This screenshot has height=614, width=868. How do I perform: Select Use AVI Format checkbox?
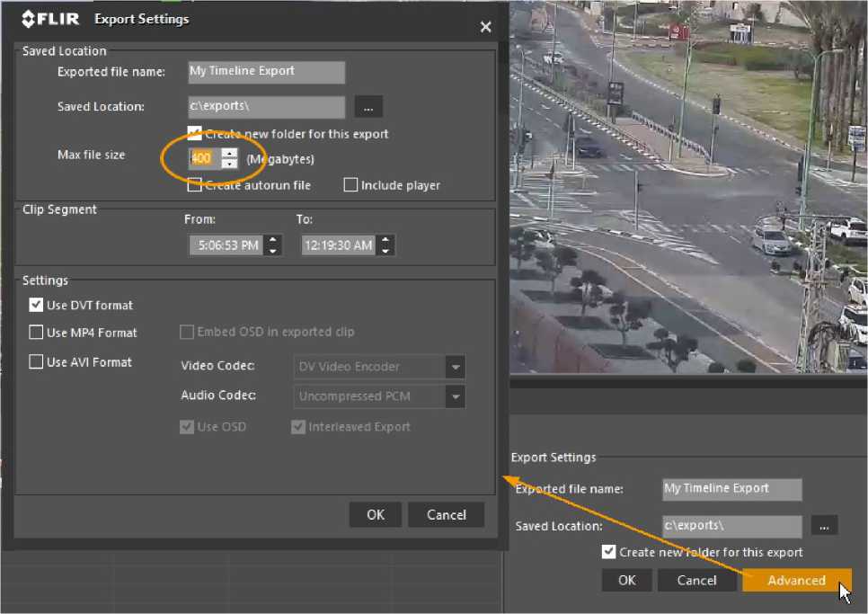pos(37,362)
